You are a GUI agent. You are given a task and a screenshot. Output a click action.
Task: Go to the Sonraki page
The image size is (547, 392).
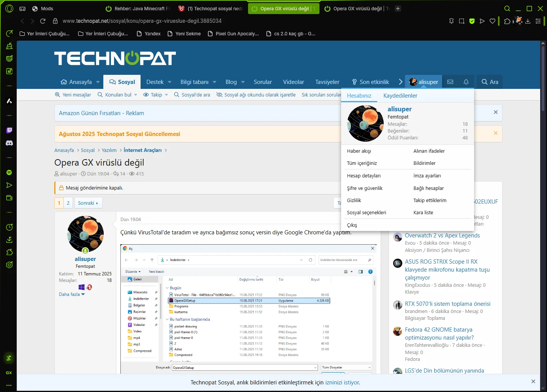tap(88, 203)
